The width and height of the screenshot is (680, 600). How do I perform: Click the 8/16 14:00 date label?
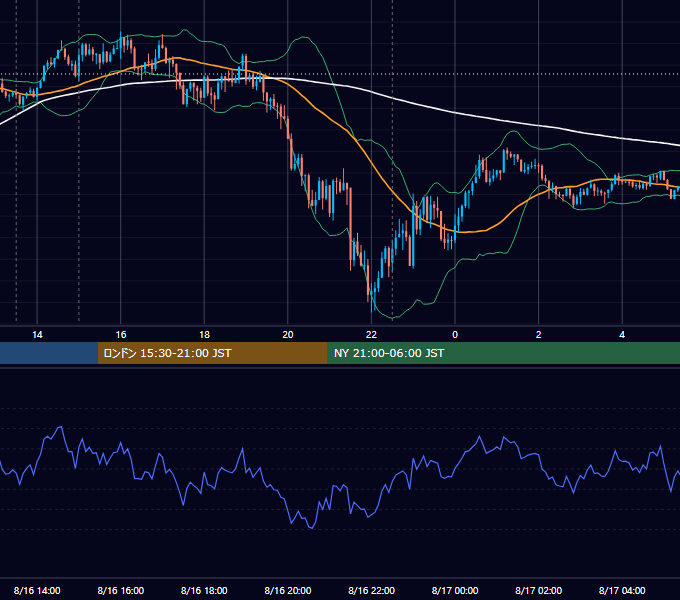[37, 590]
